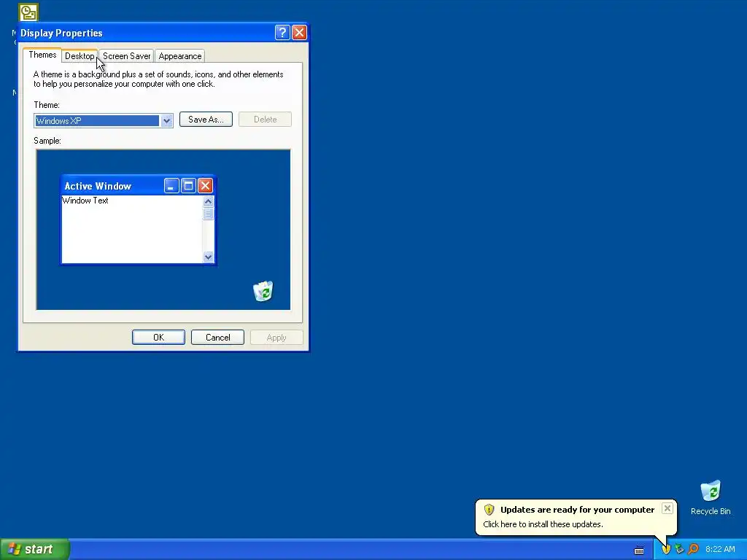747x560 pixels.
Task: Click the Themes tab
Action: (42, 55)
